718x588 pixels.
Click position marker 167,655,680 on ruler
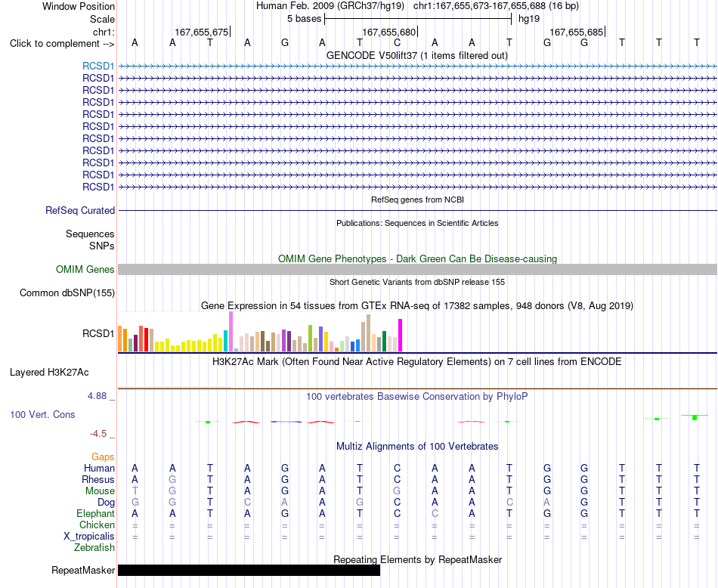[388, 32]
